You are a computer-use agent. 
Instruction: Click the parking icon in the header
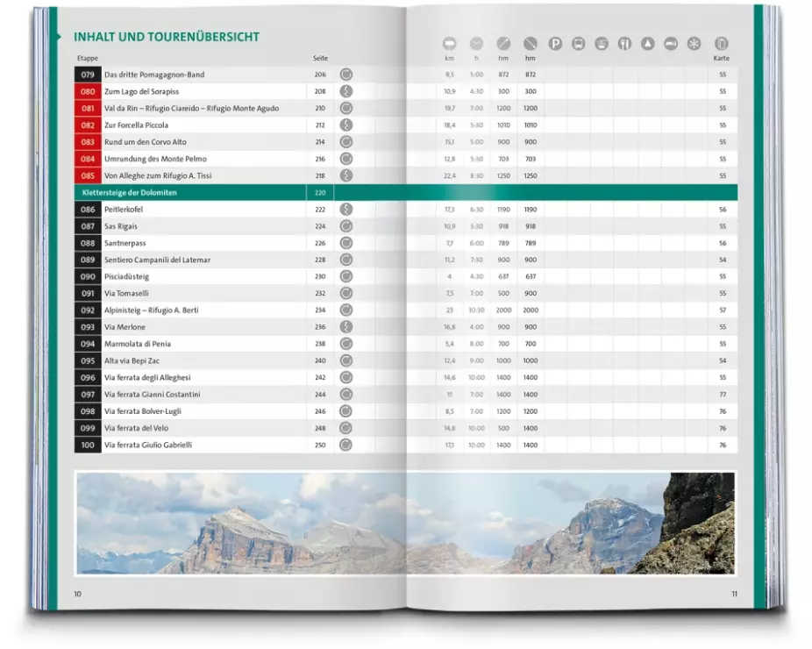pos(555,43)
